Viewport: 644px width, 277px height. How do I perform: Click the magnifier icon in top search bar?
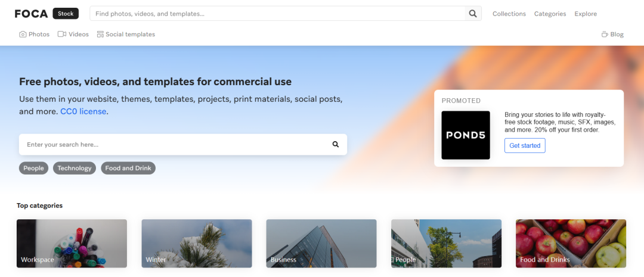pyautogui.click(x=473, y=14)
